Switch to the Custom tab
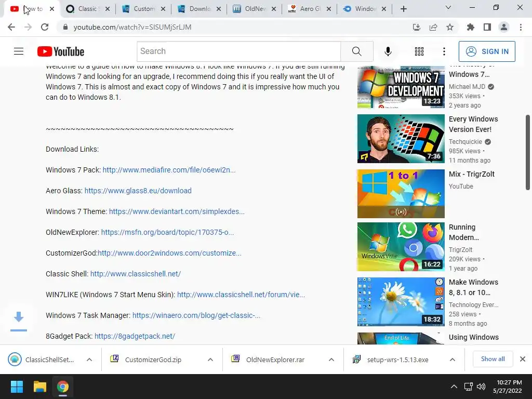Image resolution: width=532 pixels, height=399 pixels. 144,9
